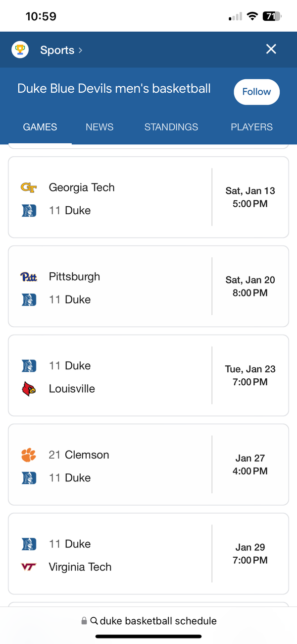Select the NEWS tab
This screenshot has width=297, height=644.
click(99, 127)
